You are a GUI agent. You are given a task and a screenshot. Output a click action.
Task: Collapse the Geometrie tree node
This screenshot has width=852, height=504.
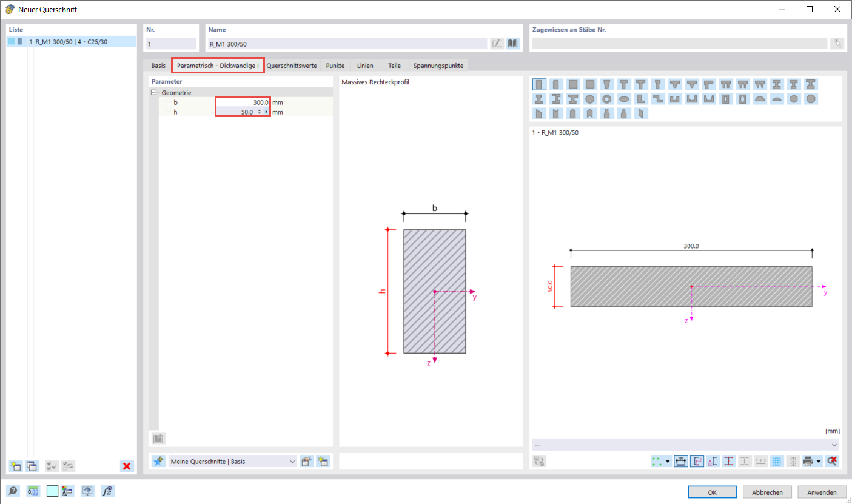point(154,93)
